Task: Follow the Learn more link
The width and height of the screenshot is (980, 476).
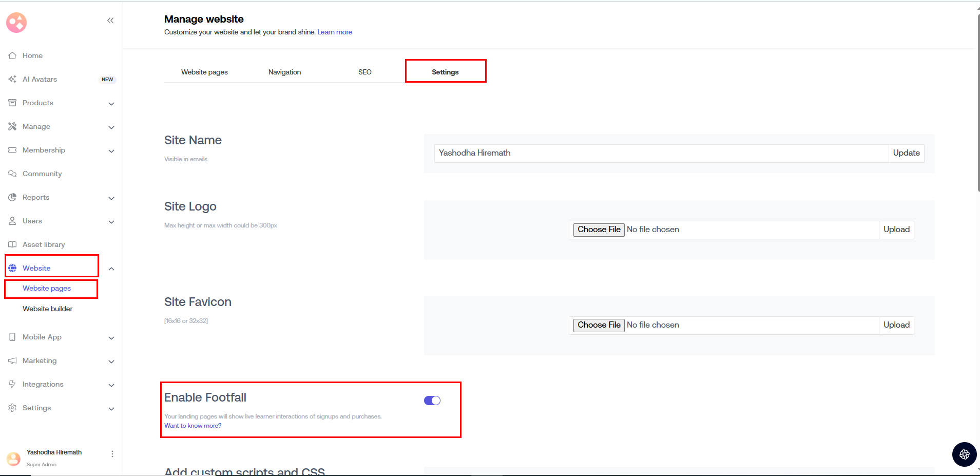Action: 335,32
